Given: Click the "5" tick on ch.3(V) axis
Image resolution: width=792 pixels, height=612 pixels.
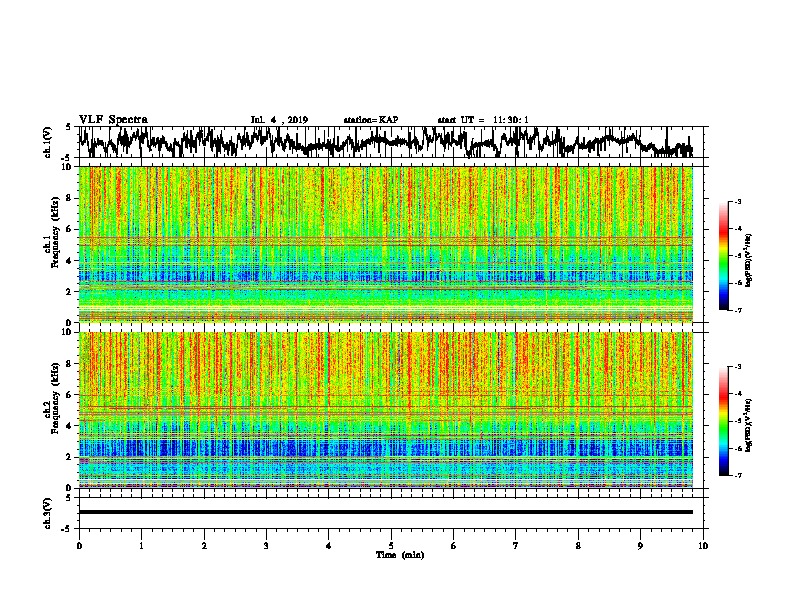Looking at the screenshot, I should [68, 498].
